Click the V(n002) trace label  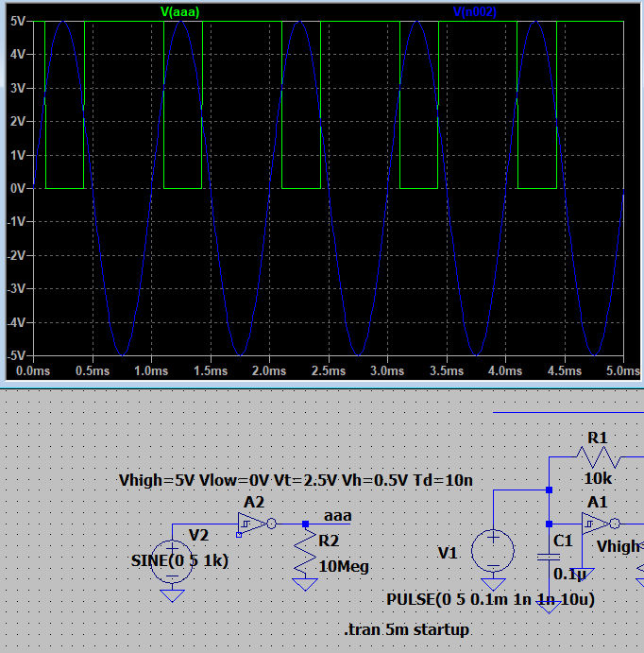pos(475,11)
